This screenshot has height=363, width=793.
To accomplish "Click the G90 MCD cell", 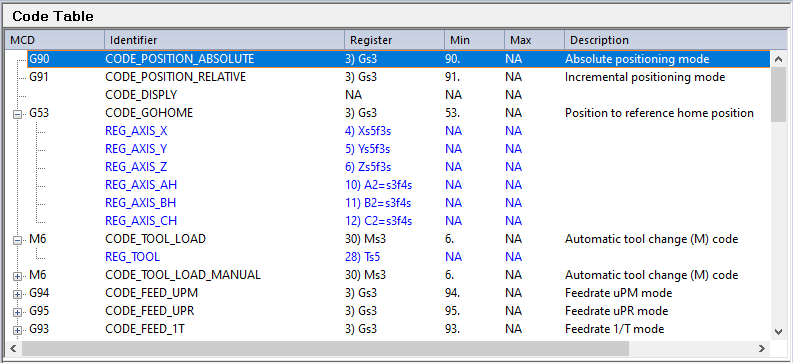I will 39,59.
